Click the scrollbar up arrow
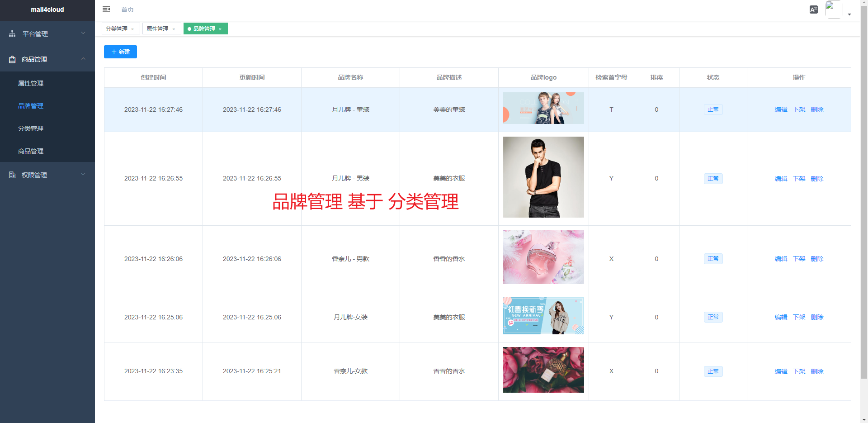This screenshot has height=423, width=868. (x=864, y=3)
